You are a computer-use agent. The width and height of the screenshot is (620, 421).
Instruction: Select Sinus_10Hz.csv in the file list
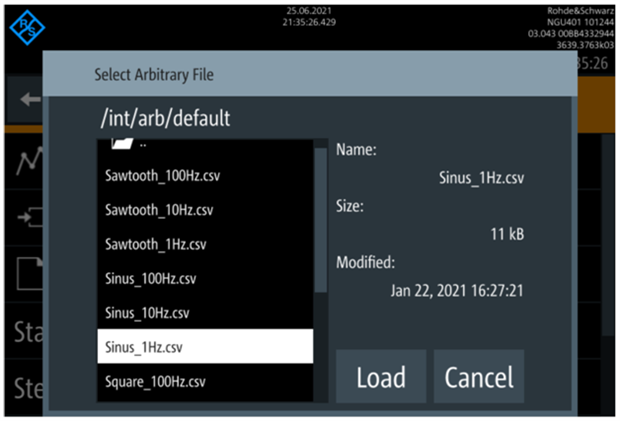(205, 313)
